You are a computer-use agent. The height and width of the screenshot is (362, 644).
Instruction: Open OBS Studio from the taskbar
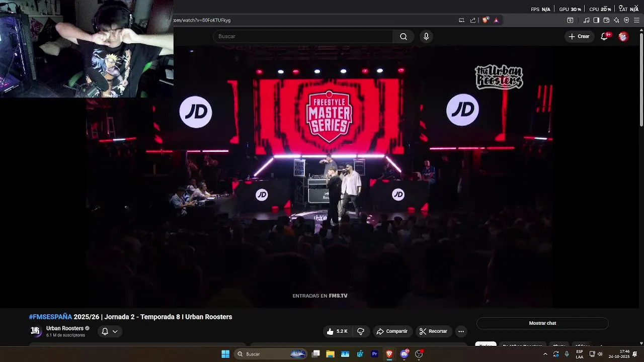(419, 354)
